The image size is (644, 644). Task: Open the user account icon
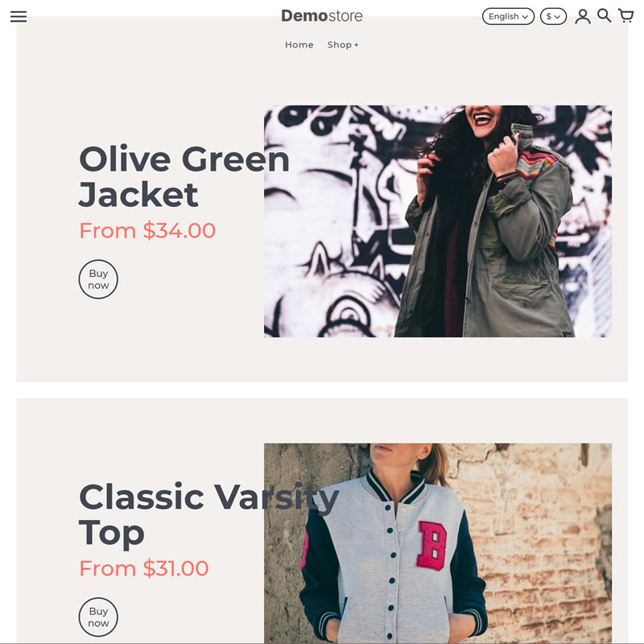pos(582,16)
